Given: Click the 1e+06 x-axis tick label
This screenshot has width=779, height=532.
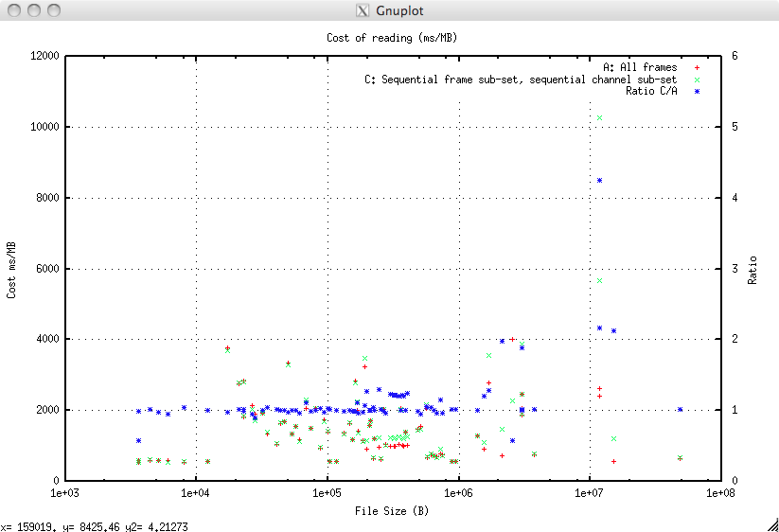Looking at the screenshot, I should (x=459, y=493).
